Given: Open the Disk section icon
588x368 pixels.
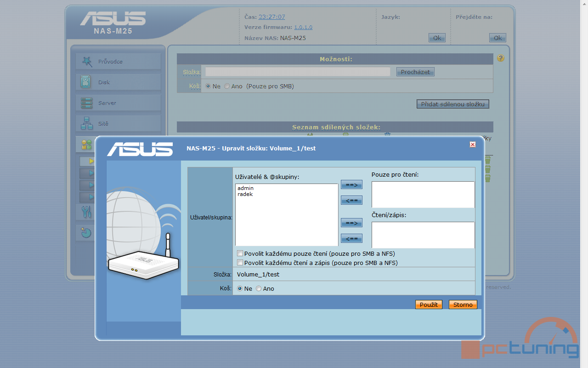Looking at the screenshot, I should click(x=87, y=82).
